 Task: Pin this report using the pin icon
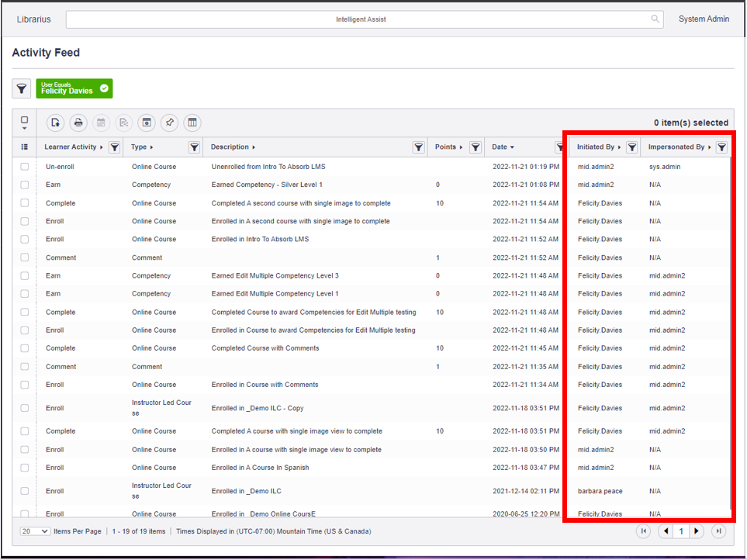[169, 123]
